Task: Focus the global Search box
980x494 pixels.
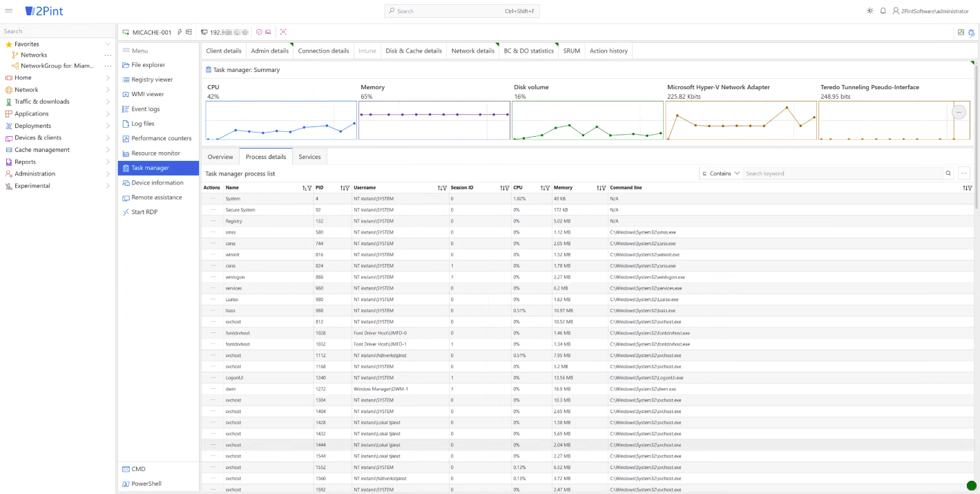Action: (x=462, y=11)
